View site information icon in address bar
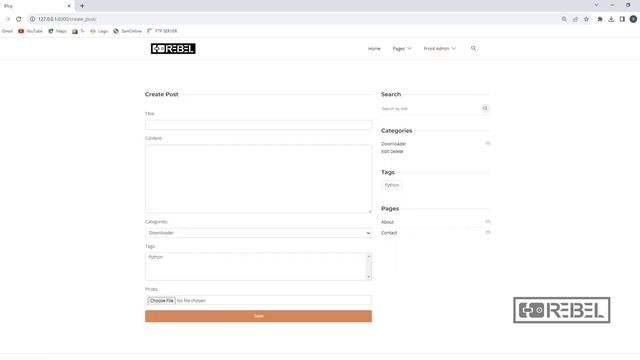Screen dimensions: 640x360 [x=32, y=19]
